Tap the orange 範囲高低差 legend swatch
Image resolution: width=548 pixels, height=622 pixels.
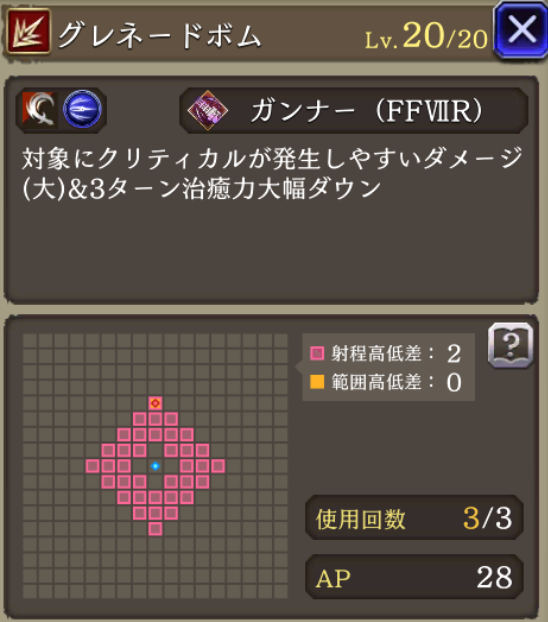[317, 382]
